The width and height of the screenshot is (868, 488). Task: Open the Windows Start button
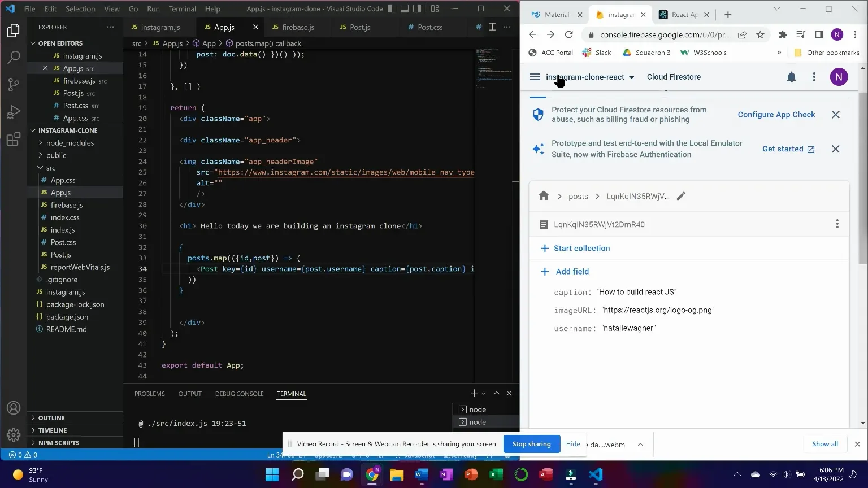pos(272,474)
